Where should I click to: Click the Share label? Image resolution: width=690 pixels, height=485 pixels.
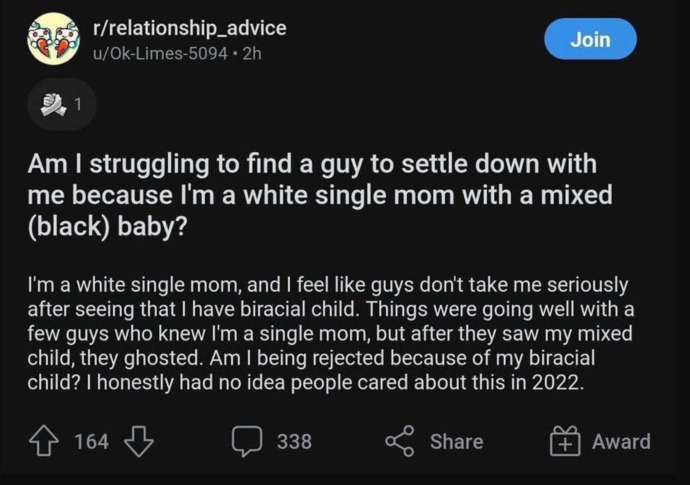[456, 441]
